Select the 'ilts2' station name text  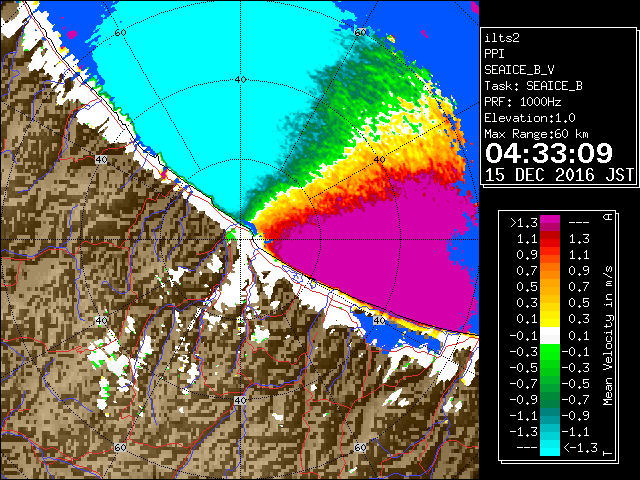[x=502, y=38]
